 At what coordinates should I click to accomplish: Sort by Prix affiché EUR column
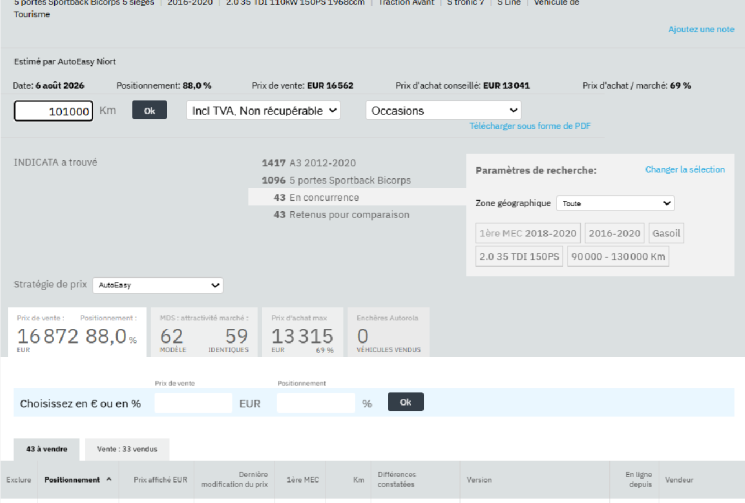(160, 480)
